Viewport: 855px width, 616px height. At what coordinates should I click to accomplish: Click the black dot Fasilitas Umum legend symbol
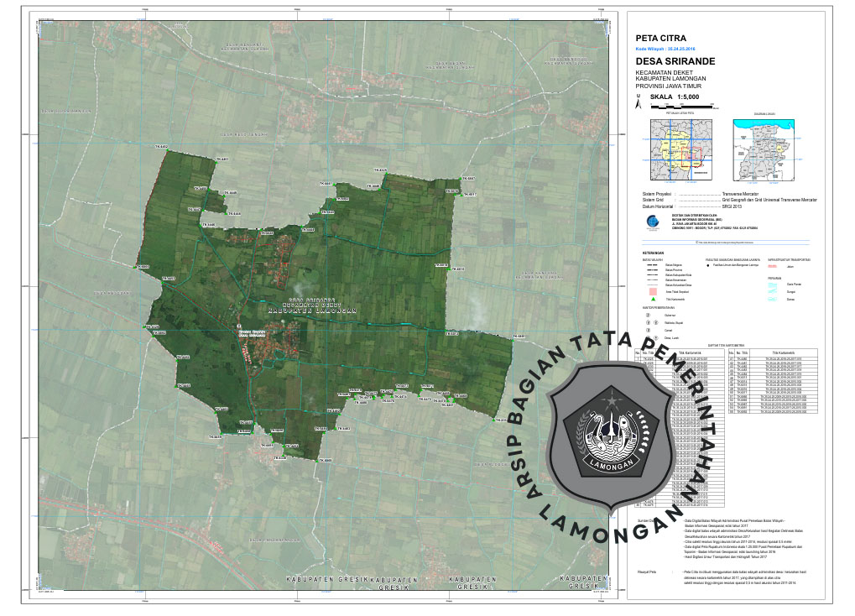708,265
